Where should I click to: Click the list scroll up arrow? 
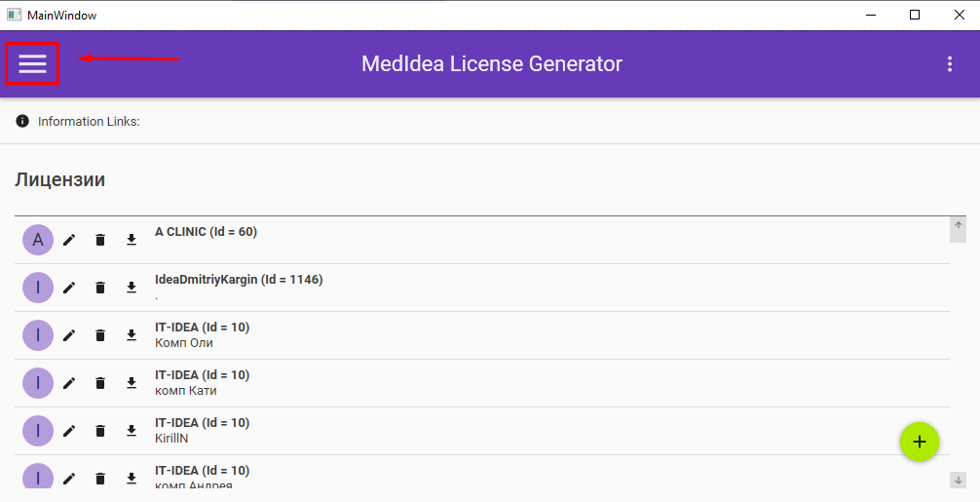click(x=959, y=225)
